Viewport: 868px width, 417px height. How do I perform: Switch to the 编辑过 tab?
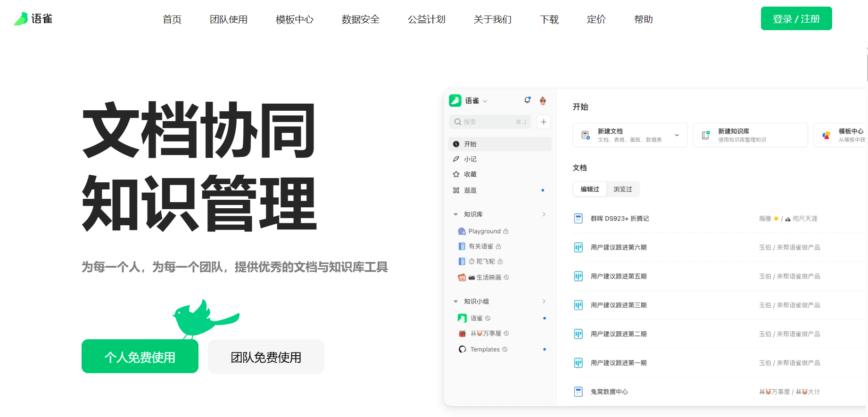tap(590, 189)
